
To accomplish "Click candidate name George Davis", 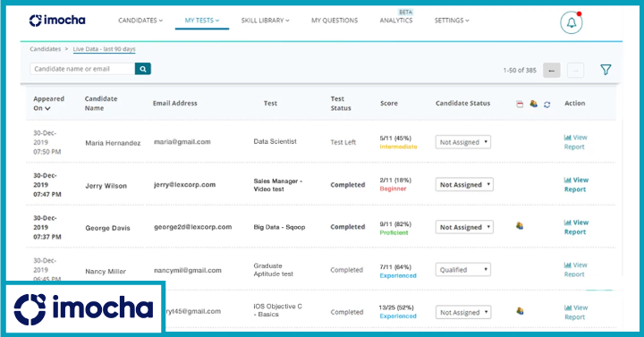I will coord(107,228).
